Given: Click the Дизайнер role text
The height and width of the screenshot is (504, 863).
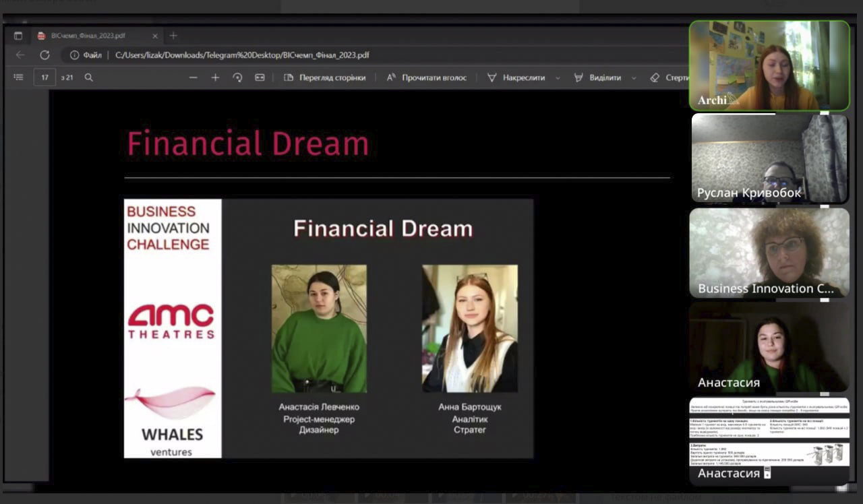Looking at the screenshot, I should coord(319,429).
